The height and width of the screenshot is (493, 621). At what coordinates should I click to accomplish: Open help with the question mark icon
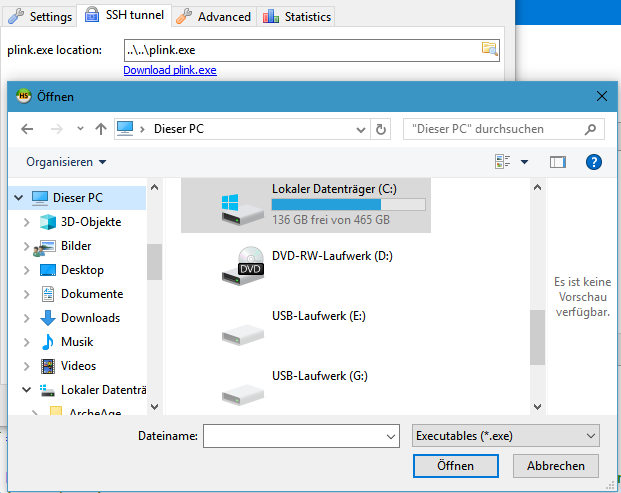coord(594,162)
